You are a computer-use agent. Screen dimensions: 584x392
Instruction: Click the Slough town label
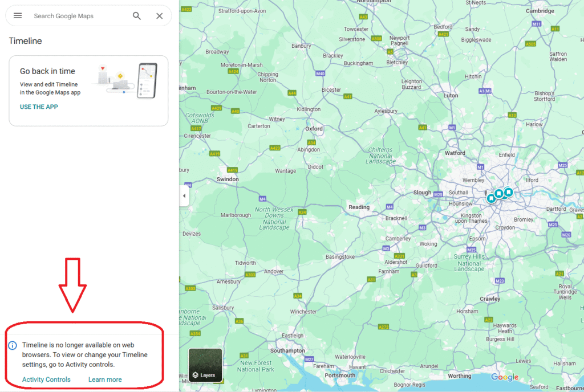click(422, 193)
